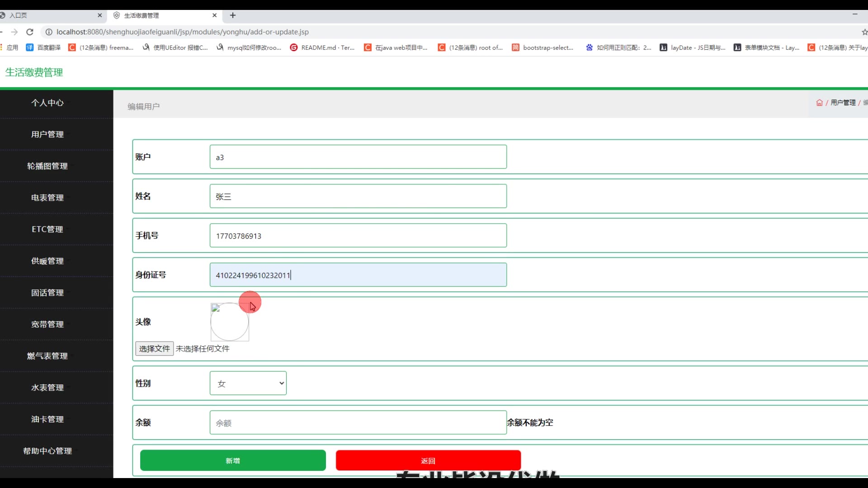This screenshot has height=488, width=868.
Task: Open the 使用UEditor bookmark
Action: tap(175, 47)
